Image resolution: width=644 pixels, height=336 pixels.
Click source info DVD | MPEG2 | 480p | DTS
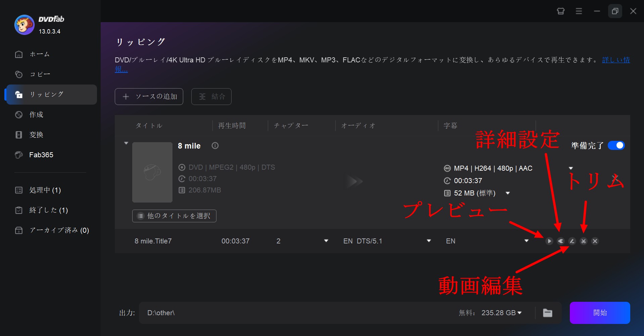[x=232, y=167]
